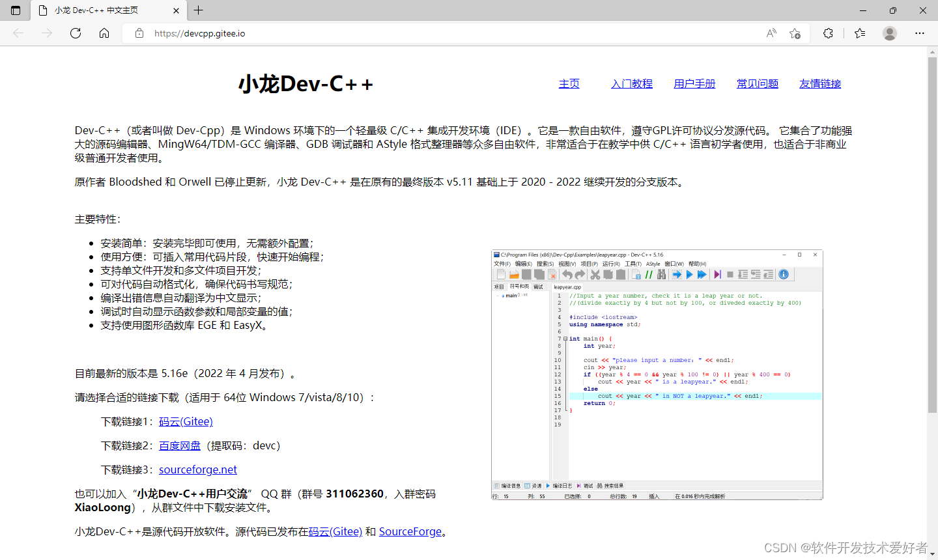Viewport: 938px width, 560px height.
Task: Open the 用户手册 navigation link
Action: click(x=694, y=84)
